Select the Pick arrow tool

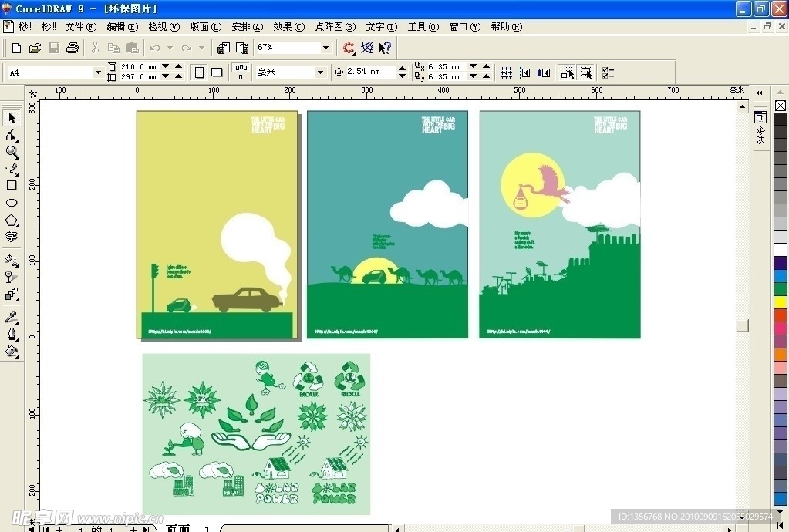pyautogui.click(x=12, y=118)
